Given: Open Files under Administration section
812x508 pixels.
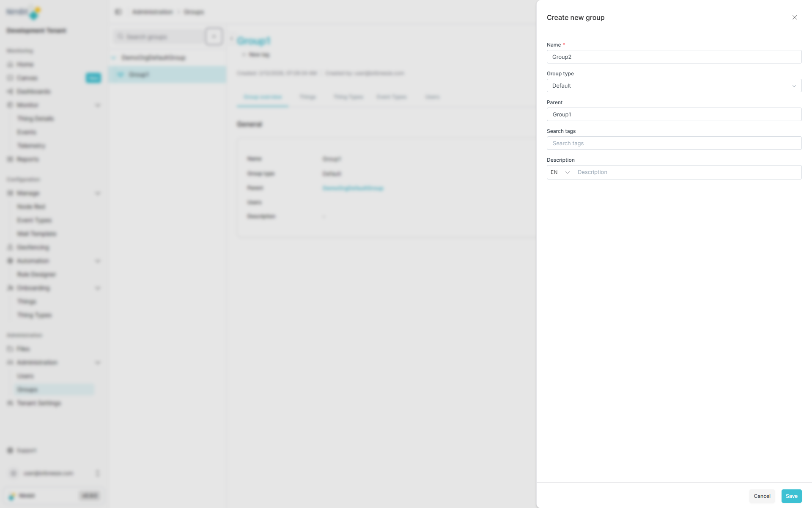Looking at the screenshot, I should click(x=23, y=349).
